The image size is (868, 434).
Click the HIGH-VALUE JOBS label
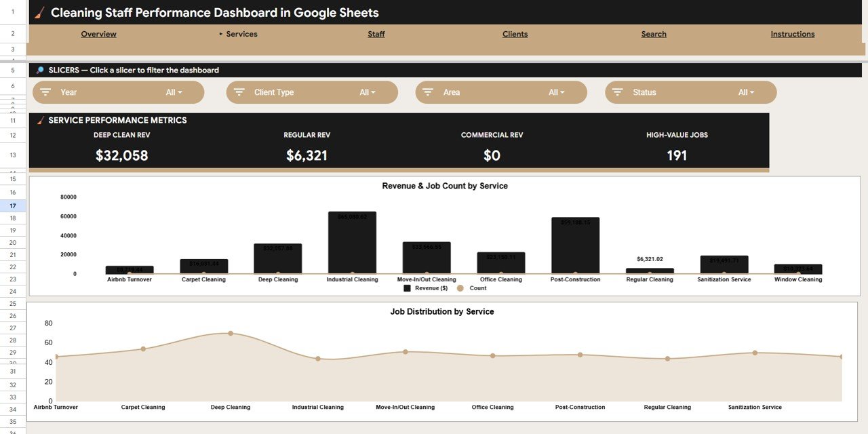coord(677,135)
